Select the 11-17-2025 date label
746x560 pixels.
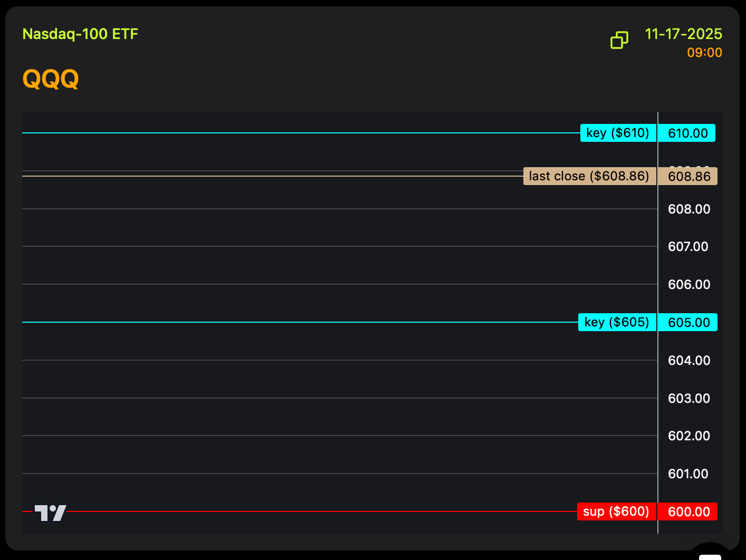pyautogui.click(x=683, y=34)
